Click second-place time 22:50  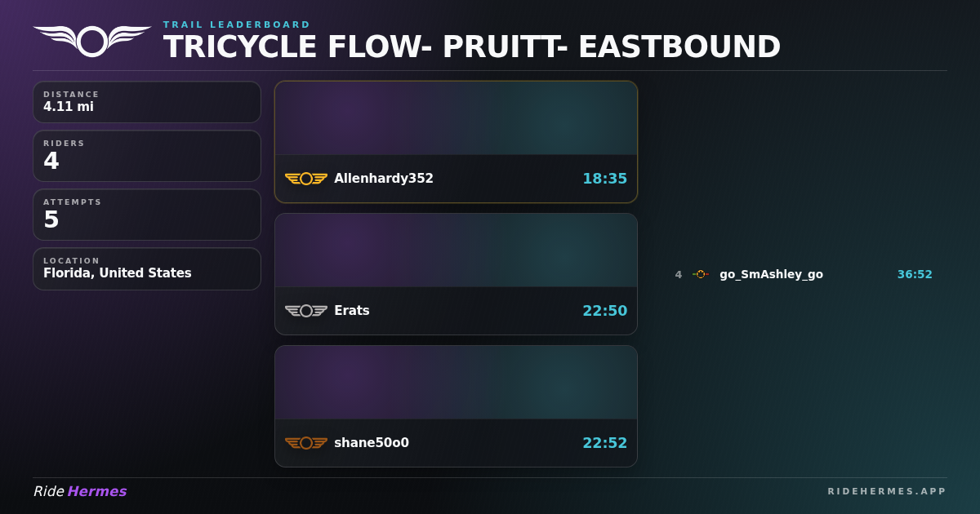[x=604, y=311]
